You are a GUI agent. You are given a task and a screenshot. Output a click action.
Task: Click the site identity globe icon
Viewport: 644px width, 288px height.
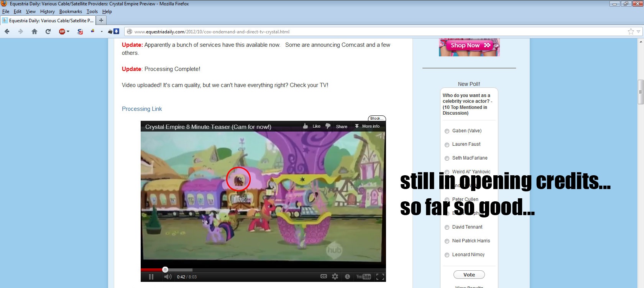[130, 31]
